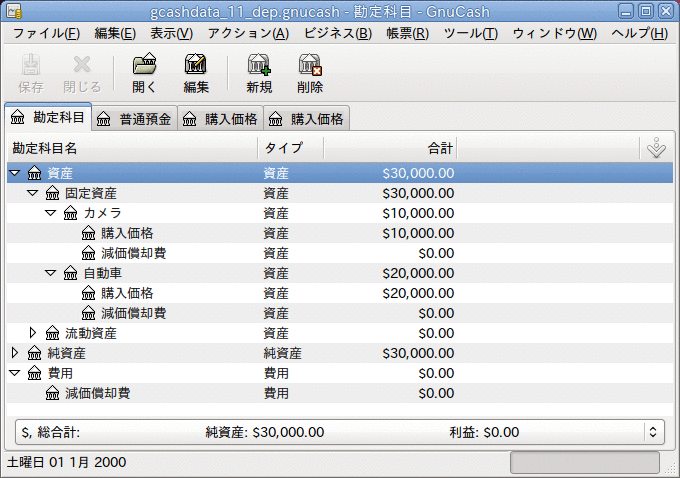The width and height of the screenshot is (680, 478).
Task: Collapse the 自動車 account branch
Action: tap(51, 273)
